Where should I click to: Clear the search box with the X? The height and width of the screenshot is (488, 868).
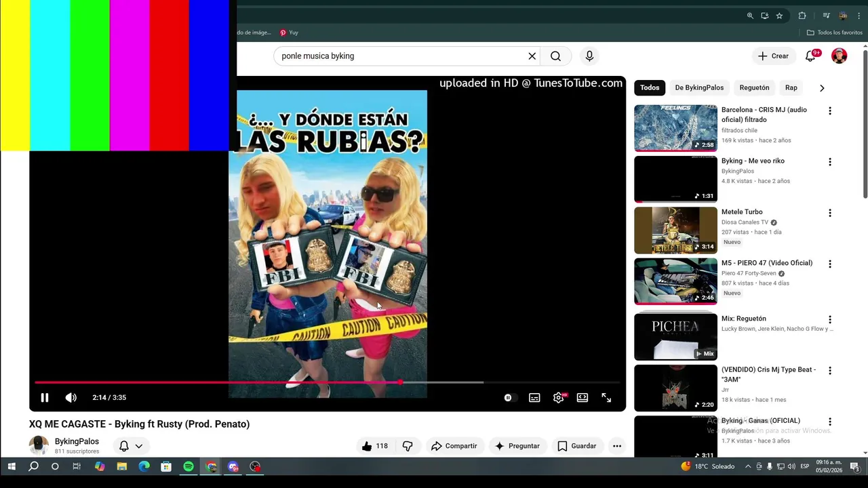pyautogui.click(x=532, y=56)
